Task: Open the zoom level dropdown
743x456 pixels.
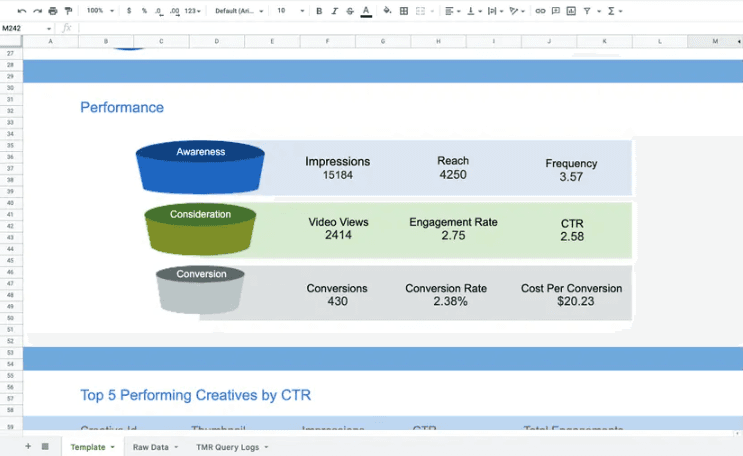Action: [100, 11]
